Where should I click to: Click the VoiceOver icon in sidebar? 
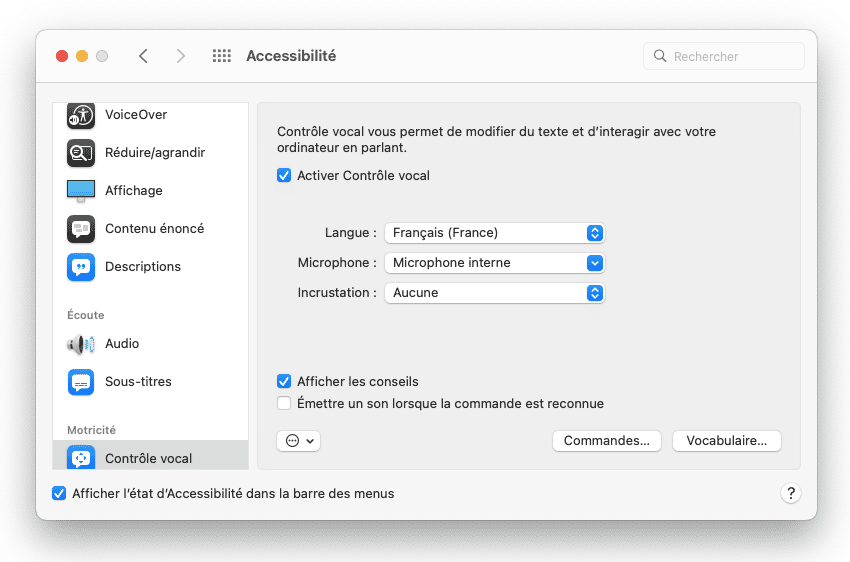[81, 115]
